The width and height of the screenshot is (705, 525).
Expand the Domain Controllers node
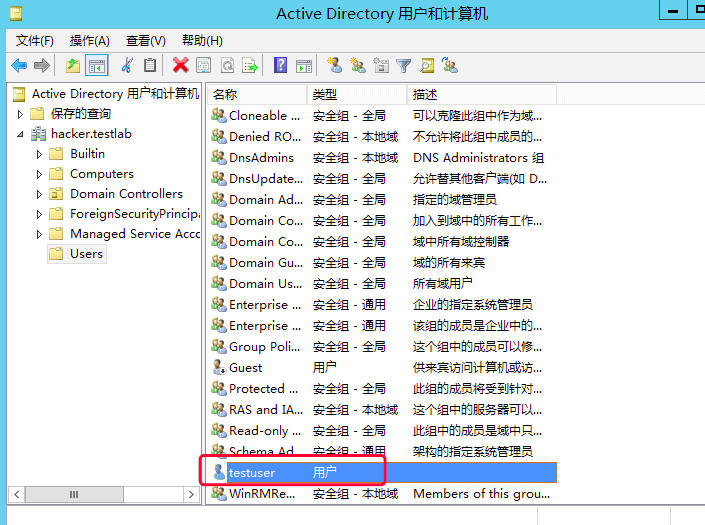[39, 194]
